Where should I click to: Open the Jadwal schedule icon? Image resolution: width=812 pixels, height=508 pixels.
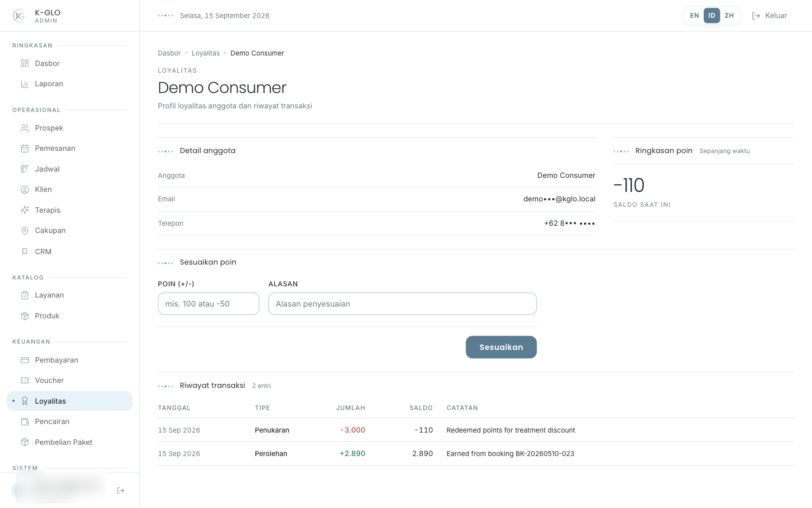click(x=25, y=169)
